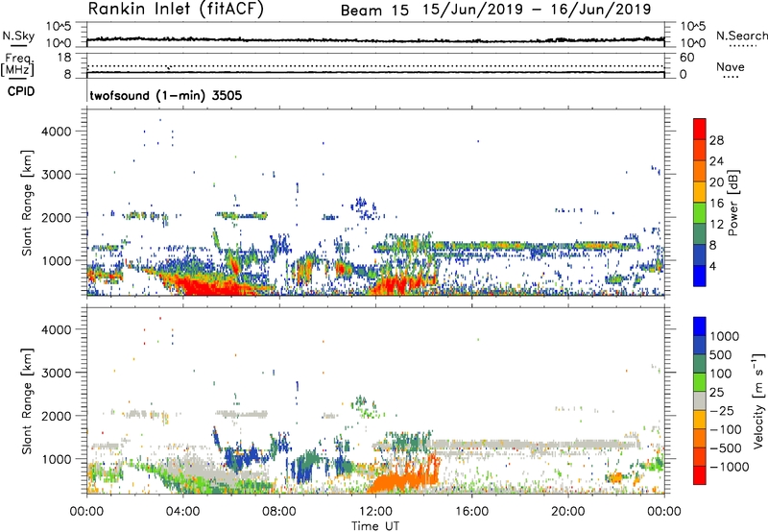Click the "500" velocity color bar value

click(719, 355)
